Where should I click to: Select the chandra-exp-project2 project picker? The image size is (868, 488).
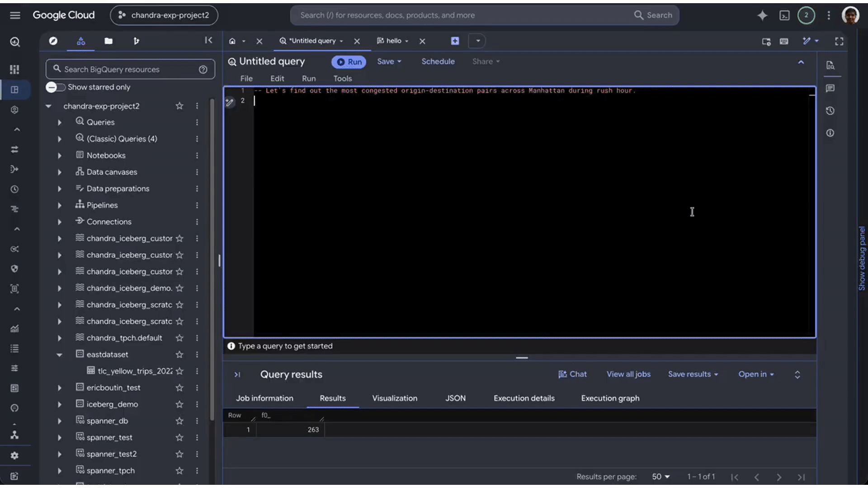point(164,15)
